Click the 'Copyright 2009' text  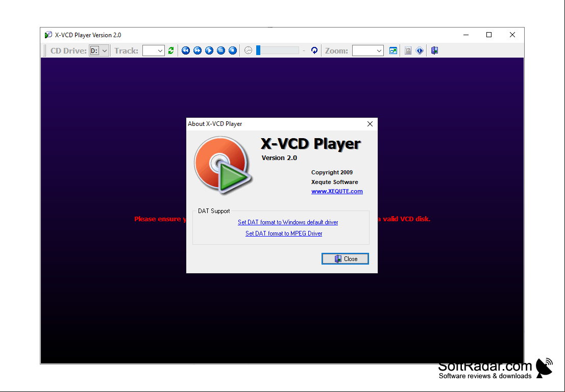(332, 172)
